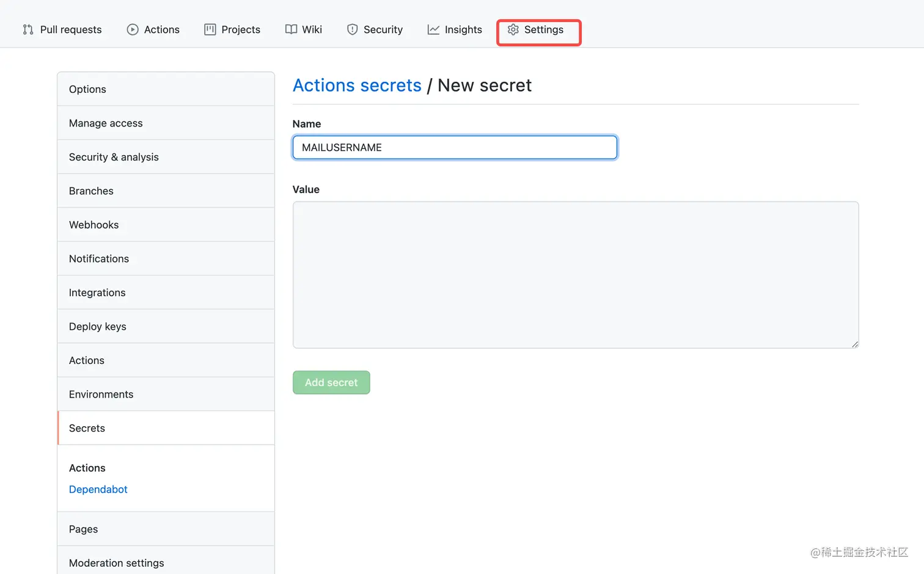Open Integrations settings

pyautogui.click(x=166, y=292)
